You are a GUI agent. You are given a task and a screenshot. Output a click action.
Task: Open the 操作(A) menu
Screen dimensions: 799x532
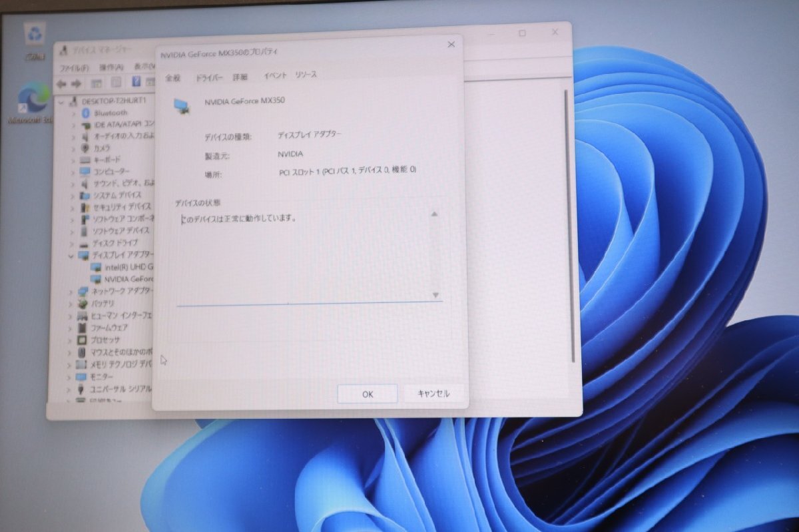click(111, 67)
